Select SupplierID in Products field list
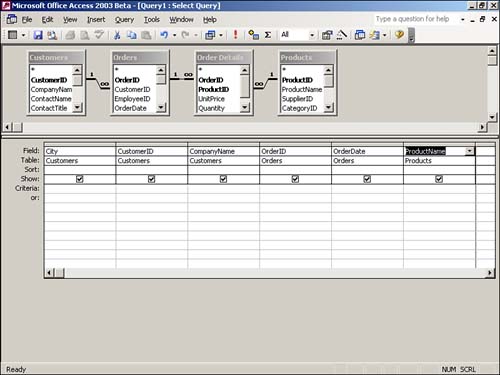 point(297,99)
